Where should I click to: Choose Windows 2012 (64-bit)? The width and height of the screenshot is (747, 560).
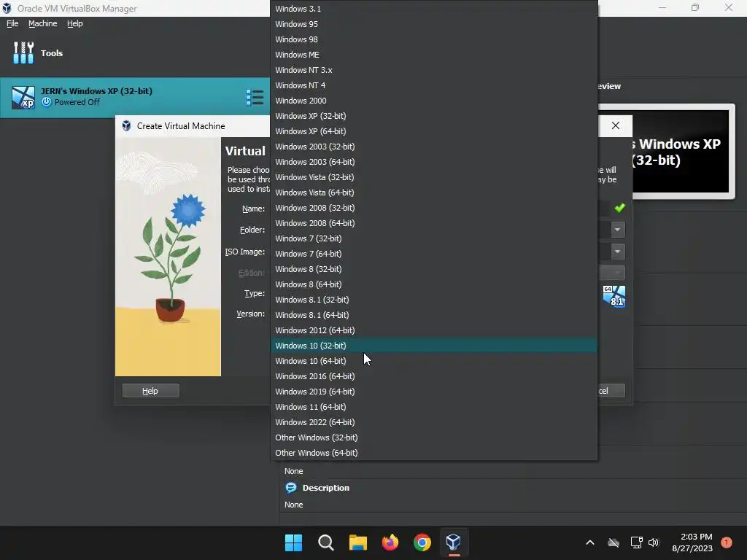[x=434, y=330]
